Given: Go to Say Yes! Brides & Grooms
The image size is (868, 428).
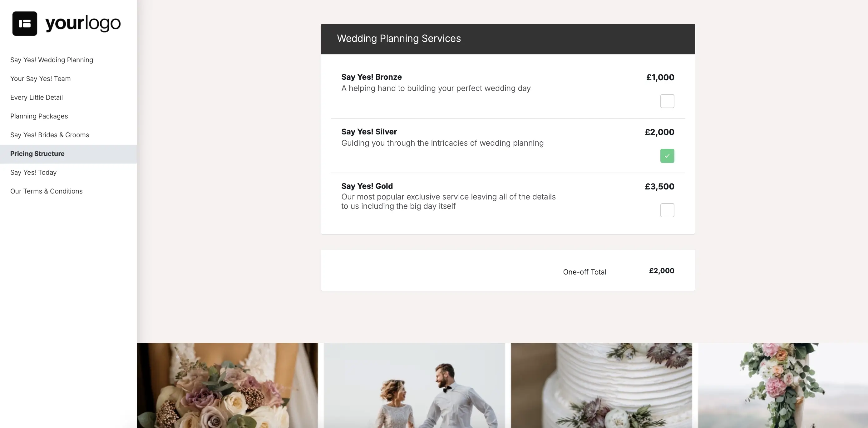Looking at the screenshot, I should [x=50, y=134].
